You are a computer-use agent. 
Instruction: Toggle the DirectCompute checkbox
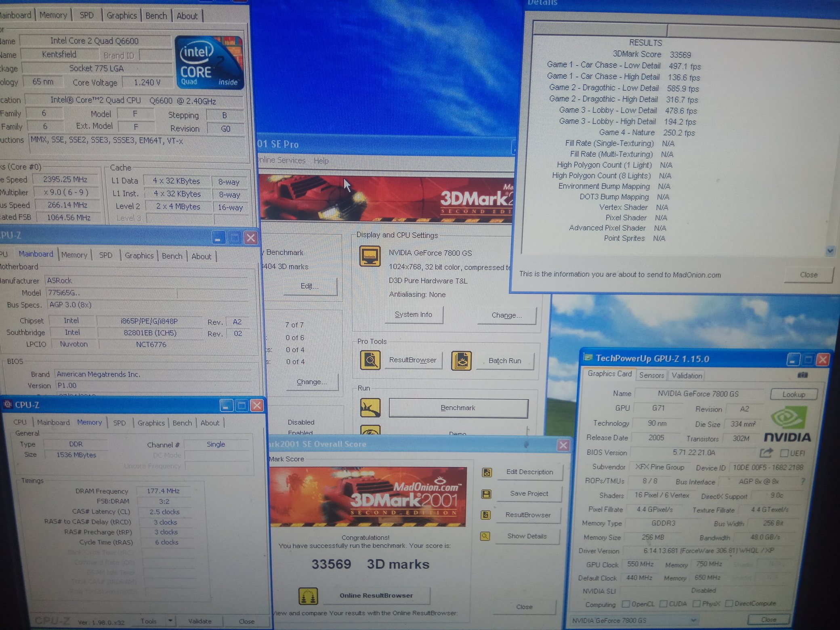pyautogui.click(x=729, y=603)
